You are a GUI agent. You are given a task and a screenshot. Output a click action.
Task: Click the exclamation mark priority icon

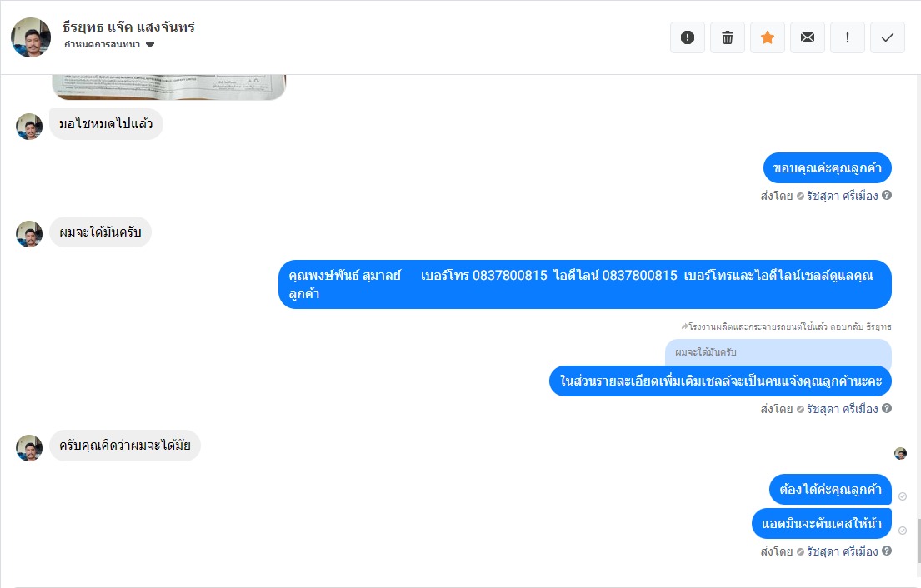847,37
